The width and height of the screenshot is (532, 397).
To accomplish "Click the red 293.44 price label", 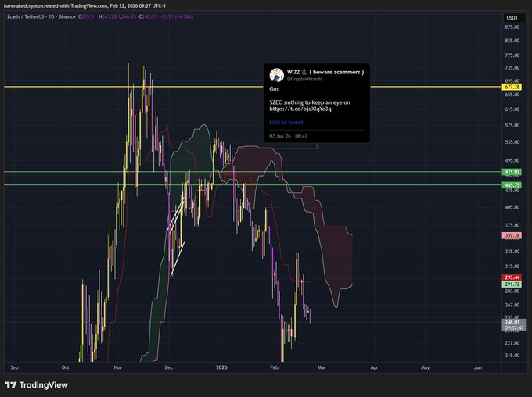I will pos(512,277).
